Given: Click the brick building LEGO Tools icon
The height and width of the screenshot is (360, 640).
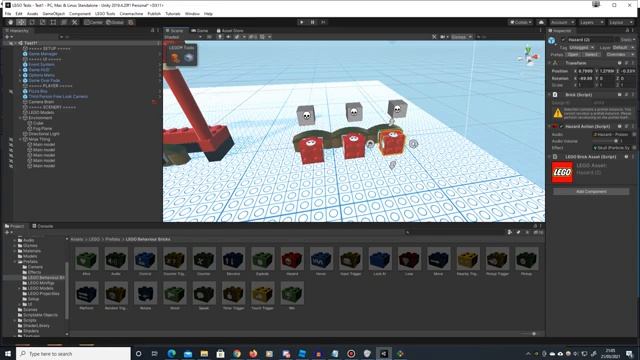Looking at the screenshot, I should 175,58.
